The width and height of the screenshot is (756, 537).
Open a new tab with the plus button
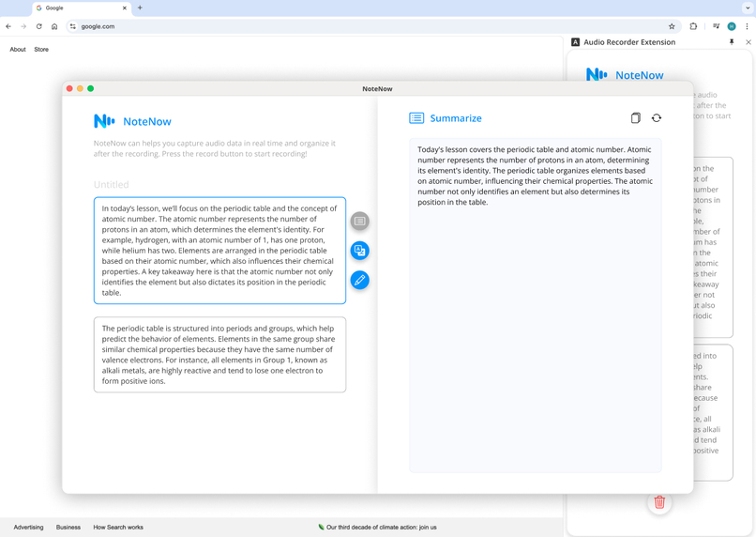[140, 8]
